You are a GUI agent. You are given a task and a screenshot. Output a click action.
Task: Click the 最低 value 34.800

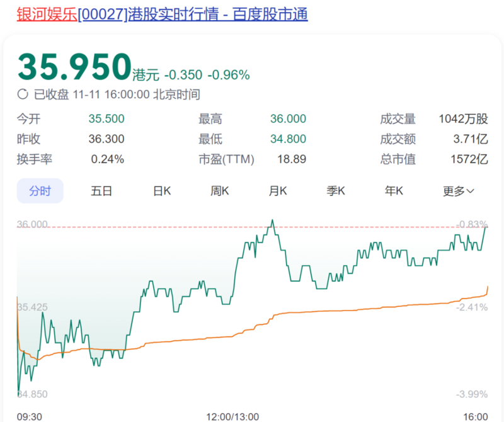pos(287,139)
